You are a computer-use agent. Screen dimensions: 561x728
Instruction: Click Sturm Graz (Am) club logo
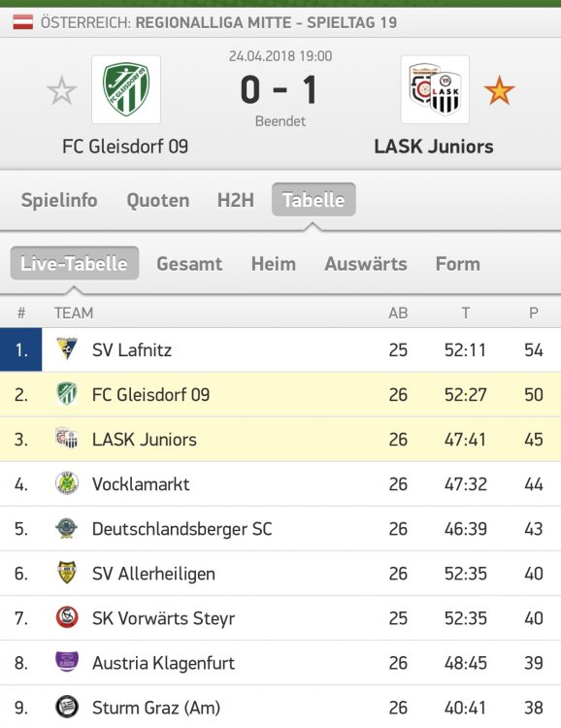tap(67, 707)
